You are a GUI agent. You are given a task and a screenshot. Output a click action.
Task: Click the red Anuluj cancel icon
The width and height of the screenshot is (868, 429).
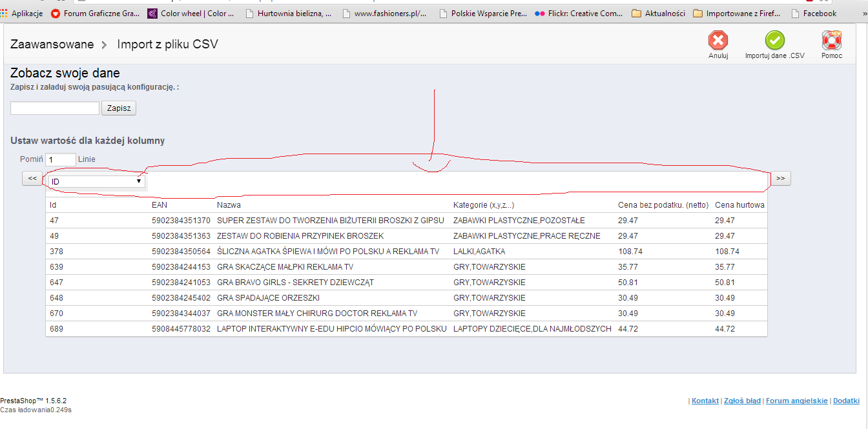point(718,41)
